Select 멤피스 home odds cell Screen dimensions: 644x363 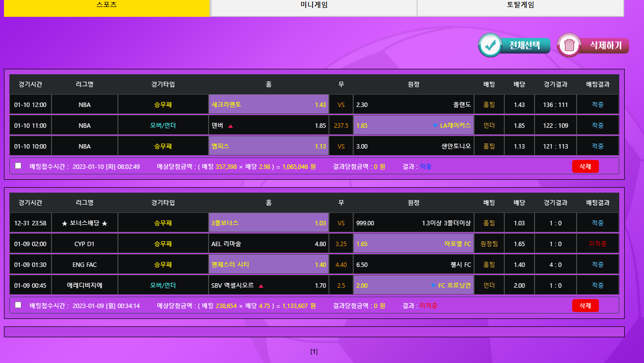[268, 146]
